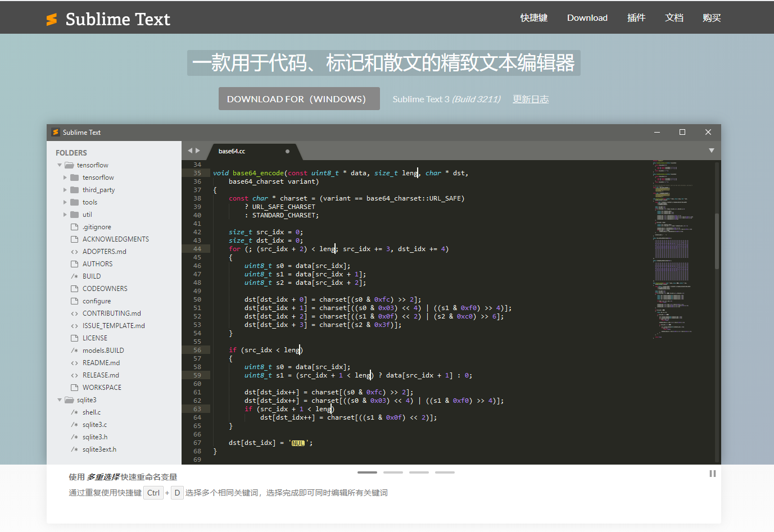Click the LICENSE file icon
The width and height of the screenshot is (774, 532).
pyautogui.click(x=74, y=338)
